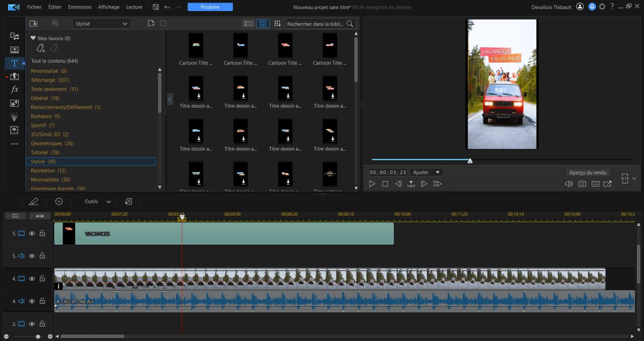The image size is (644, 341).
Task: Open the Title room panel
Action: coord(15,63)
